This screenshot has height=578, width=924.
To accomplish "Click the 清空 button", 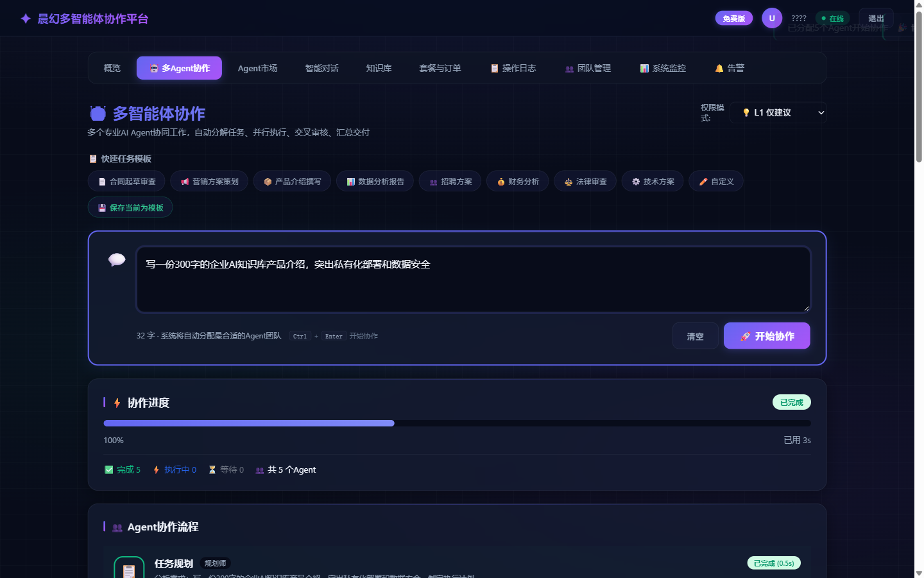I will [x=696, y=336].
